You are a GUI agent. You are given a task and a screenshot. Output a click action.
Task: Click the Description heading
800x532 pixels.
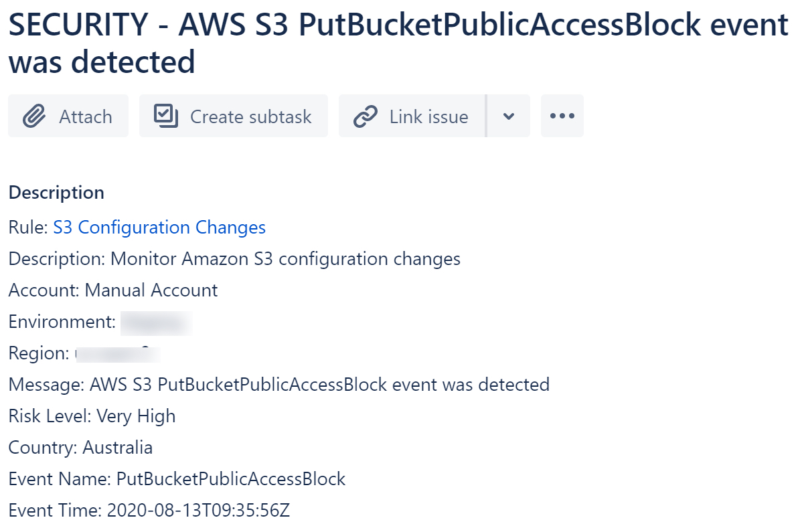point(56,192)
